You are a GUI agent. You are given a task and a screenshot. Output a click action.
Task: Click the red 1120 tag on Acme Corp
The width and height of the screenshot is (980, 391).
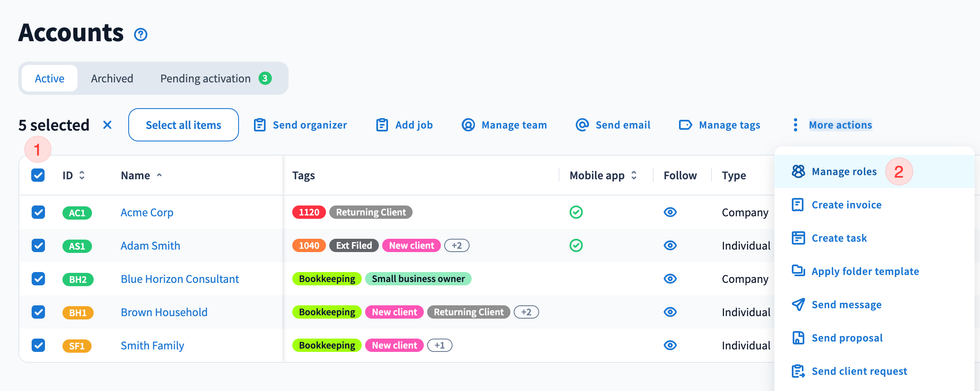[x=309, y=212]
